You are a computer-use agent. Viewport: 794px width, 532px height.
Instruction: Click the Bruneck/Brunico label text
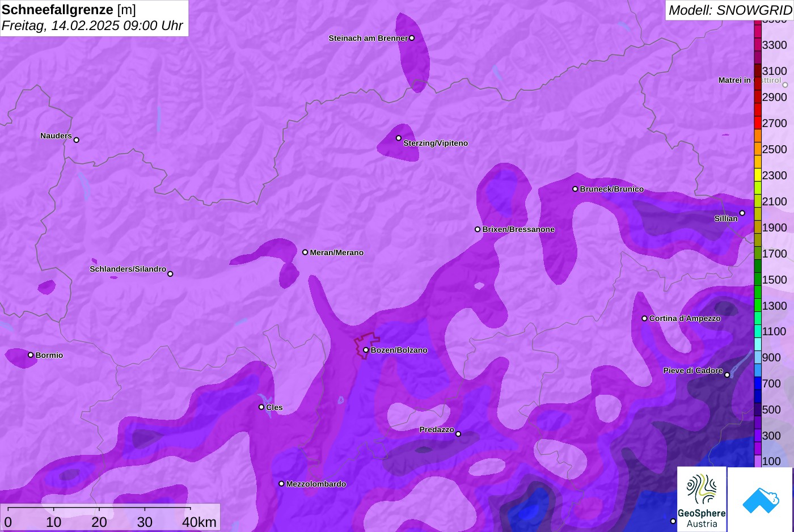pos(612,189)
